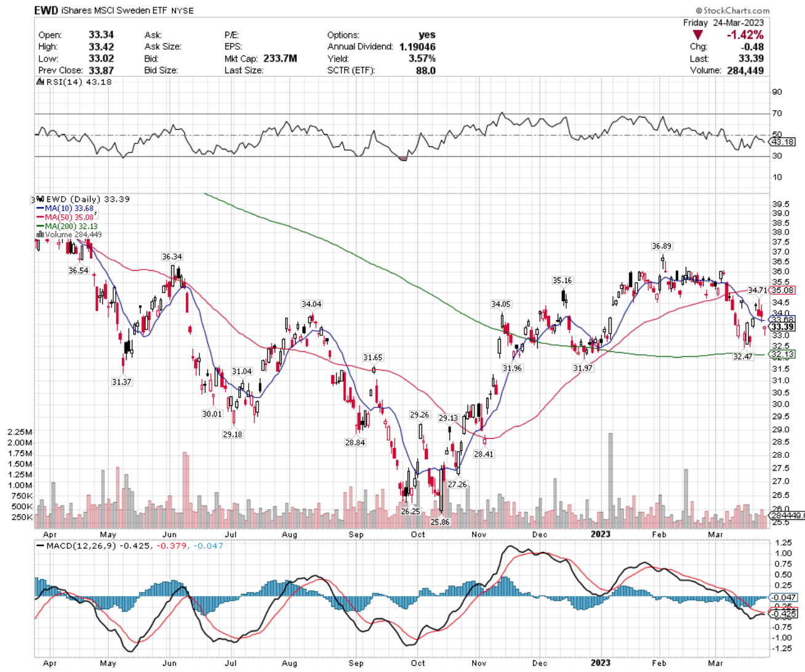Click the Yield value 3.57%
This screenshot has width=805, height=672.
click(422, 58)
